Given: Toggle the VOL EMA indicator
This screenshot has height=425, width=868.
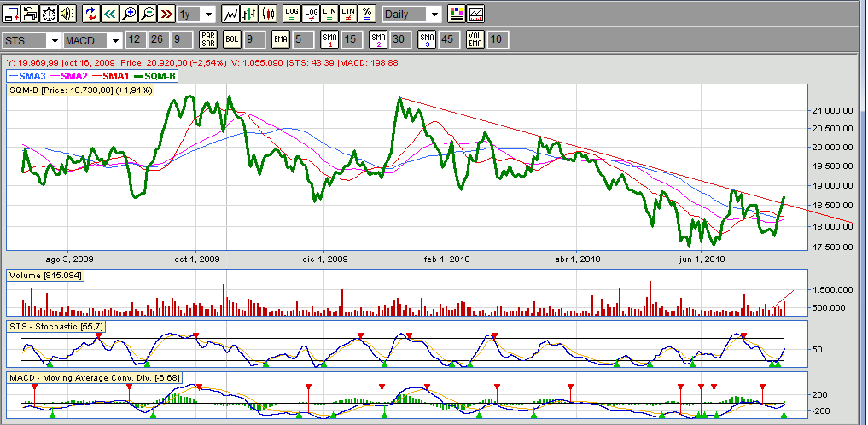Looking at the screenshot, I should coord(475,39).
